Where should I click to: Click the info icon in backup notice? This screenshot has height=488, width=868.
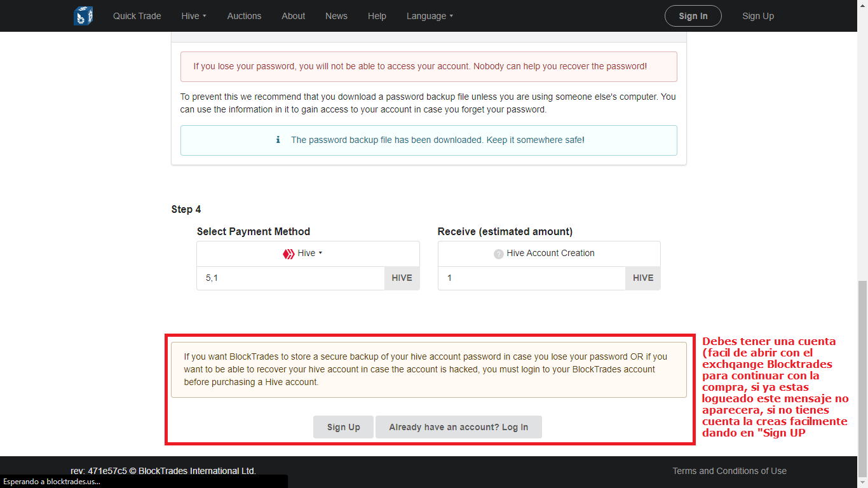(x=278, y=140)
